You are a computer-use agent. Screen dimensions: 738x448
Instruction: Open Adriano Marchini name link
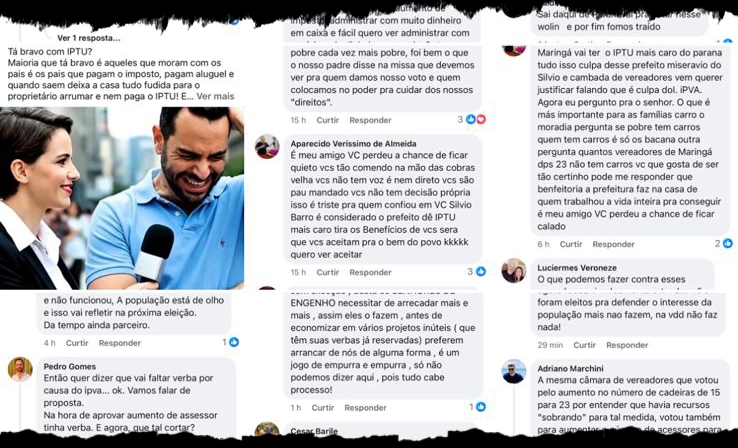pos(570,368)
